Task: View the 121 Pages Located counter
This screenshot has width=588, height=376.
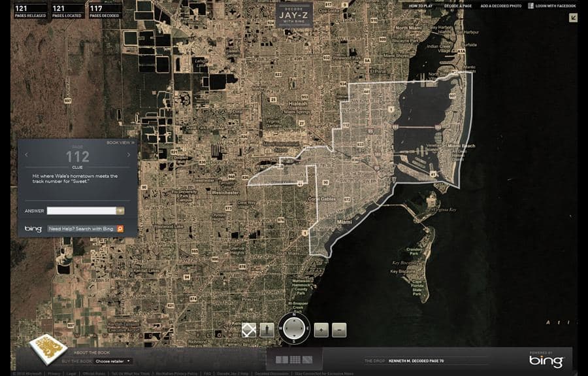Action: click(x=67, y=11)
